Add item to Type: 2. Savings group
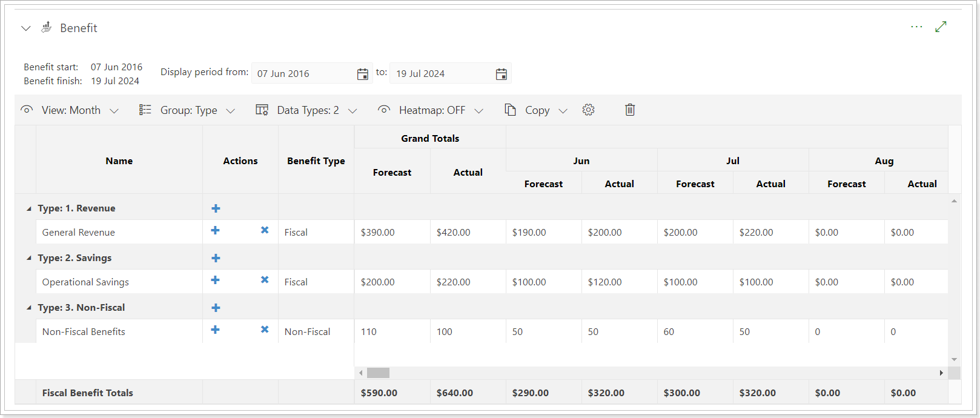 click(216, 258)
